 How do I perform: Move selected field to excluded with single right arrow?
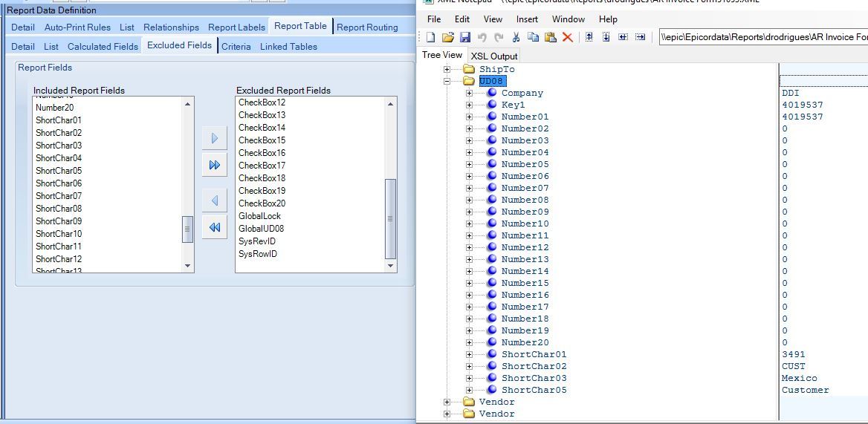point(215,138)
